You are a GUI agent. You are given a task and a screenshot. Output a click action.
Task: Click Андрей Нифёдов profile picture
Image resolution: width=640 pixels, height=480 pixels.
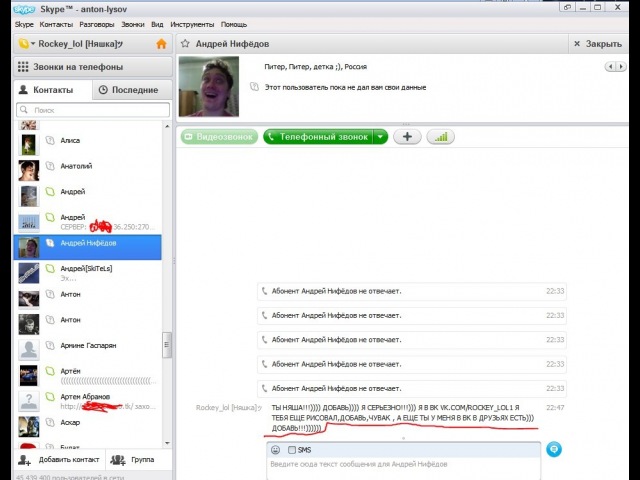[x=209, y=87]
